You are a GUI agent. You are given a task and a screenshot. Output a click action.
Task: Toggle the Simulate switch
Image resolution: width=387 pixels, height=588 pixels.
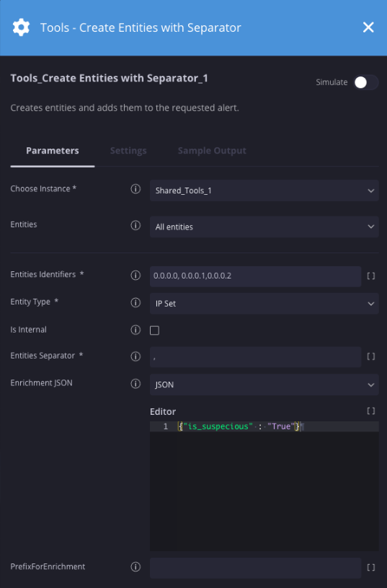[x=365, y=82]
